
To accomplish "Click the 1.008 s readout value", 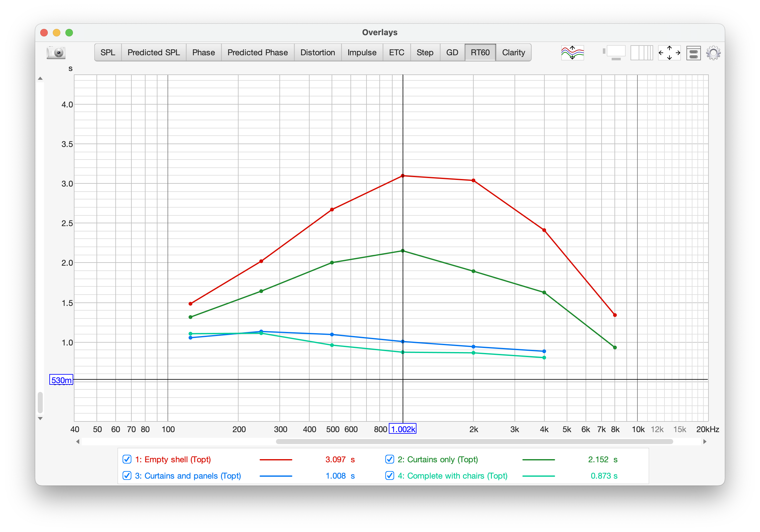I will (340, 476).
